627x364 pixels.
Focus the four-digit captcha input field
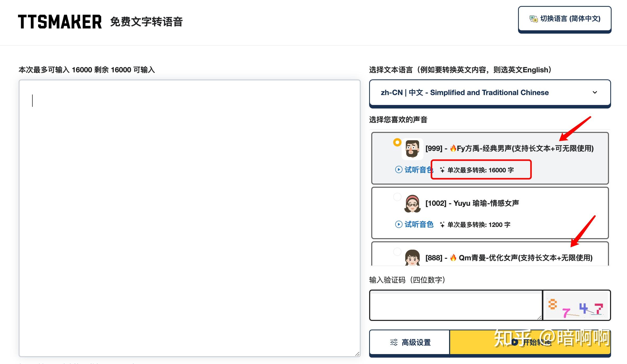456,305
